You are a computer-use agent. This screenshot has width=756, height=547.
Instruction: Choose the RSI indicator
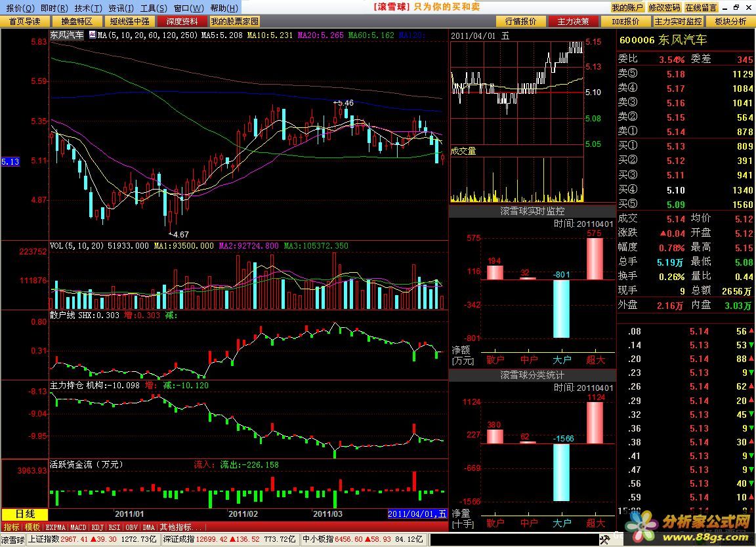114,527
